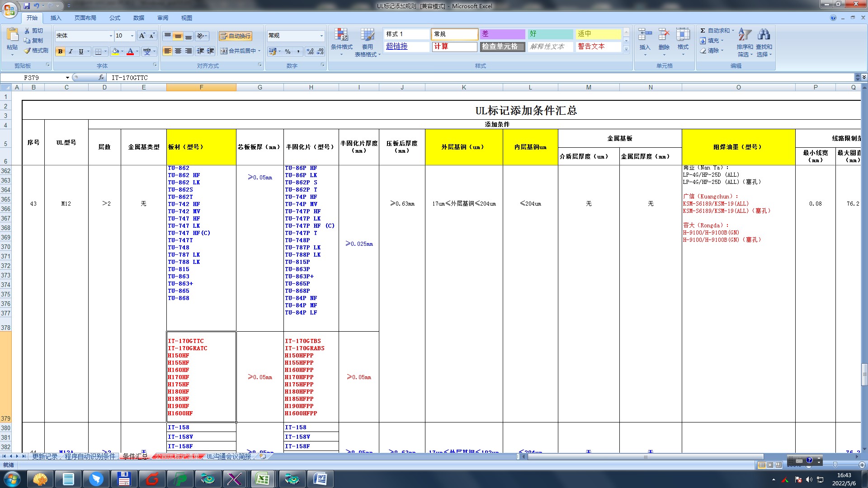Toggle Italic formatting
868x488 pixels.
[x=71, y=52]
